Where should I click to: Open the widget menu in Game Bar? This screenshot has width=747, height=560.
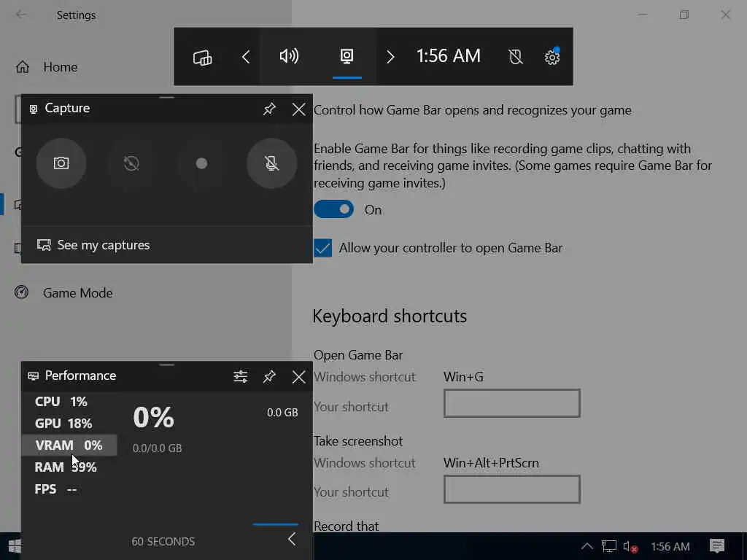pos(203,57)
